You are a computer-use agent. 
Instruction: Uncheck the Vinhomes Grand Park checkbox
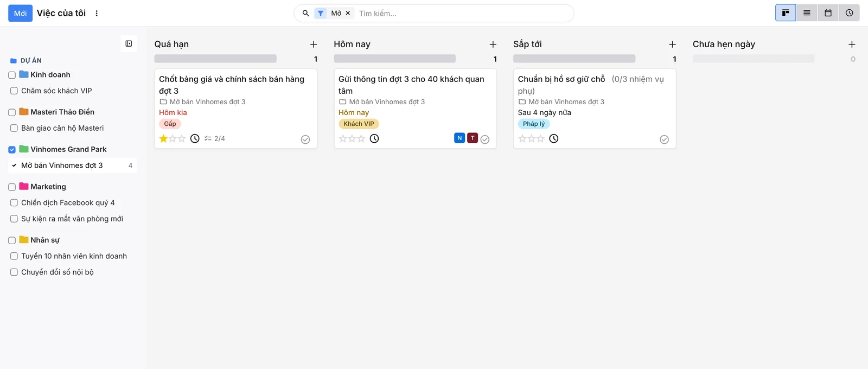point(12,150)
